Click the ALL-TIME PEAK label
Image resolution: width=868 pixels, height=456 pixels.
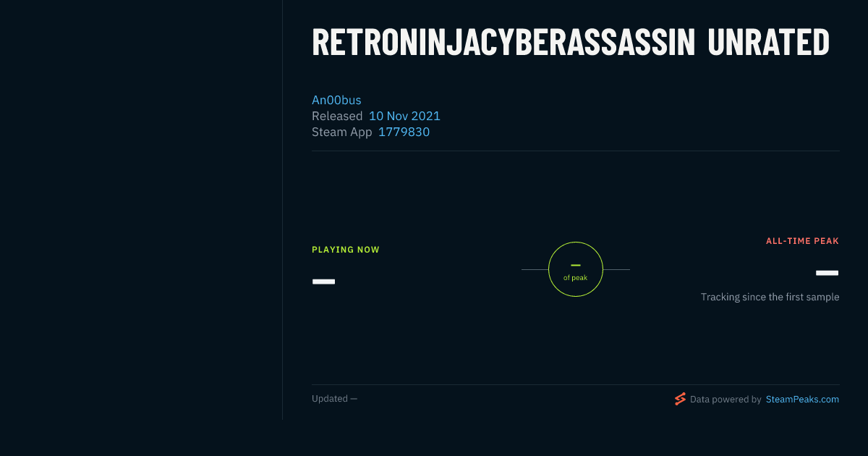pyautogui.click(x=802, y=241)
